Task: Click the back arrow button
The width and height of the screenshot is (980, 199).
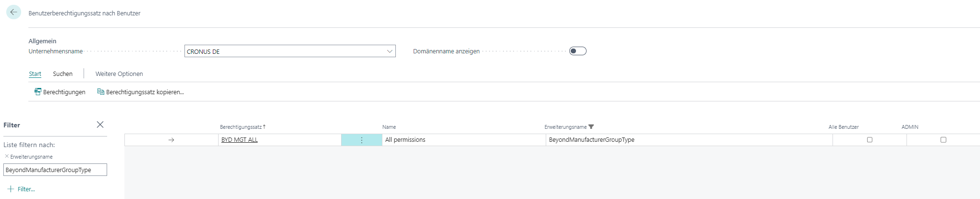Action: 13,12
